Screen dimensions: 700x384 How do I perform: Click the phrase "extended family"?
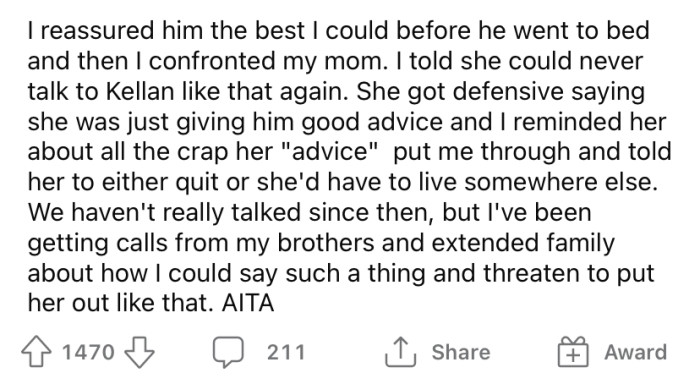tap(523, 243)
